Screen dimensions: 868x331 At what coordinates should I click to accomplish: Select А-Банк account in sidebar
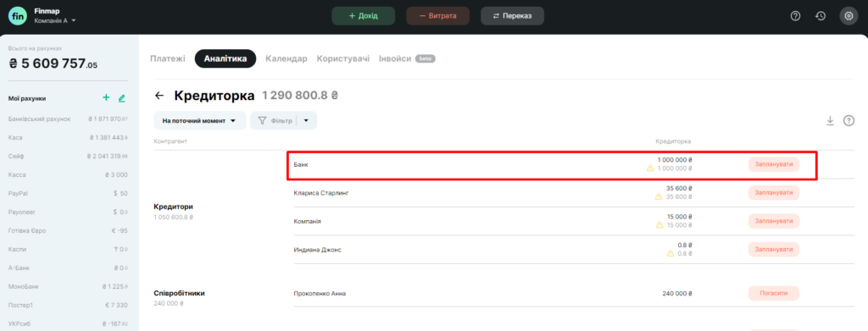click(69, 268)
